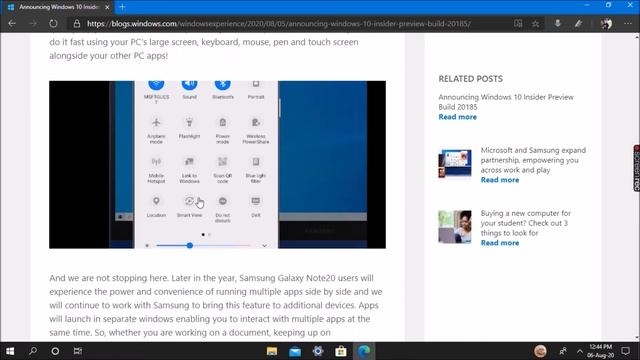Open the Windows Start menu
This screenshot has width=640, height=360.
(10, 351)
